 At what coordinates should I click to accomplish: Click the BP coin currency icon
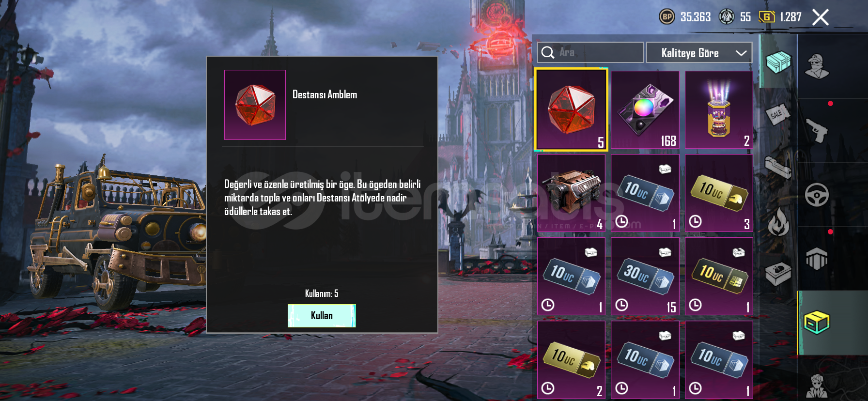(x=667, y=17)
